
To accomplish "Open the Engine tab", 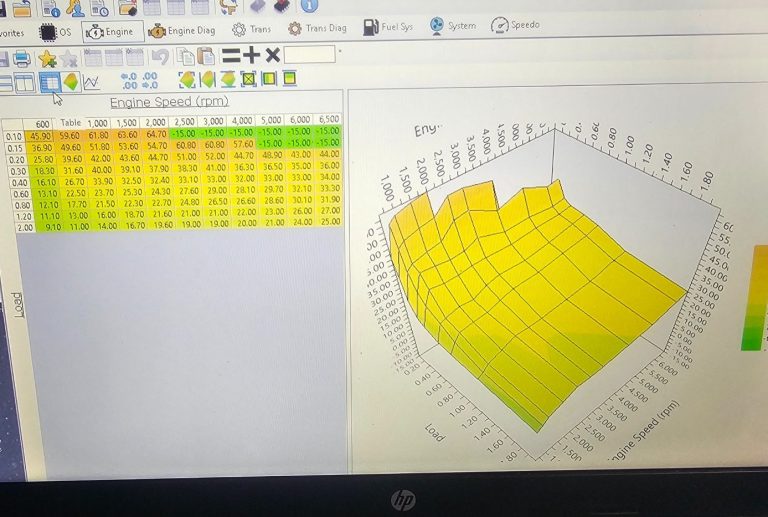I will point(110,31).
